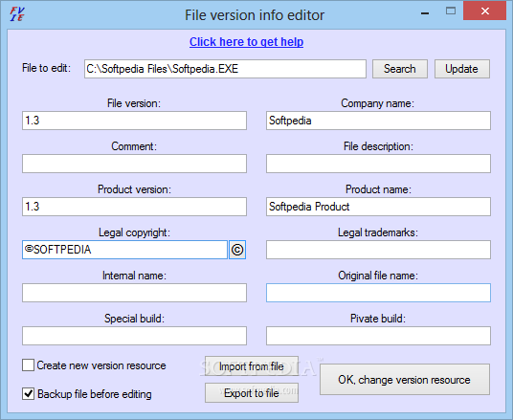Focus the File to edit path field
This screenshot has width=513, height=420.
click(x=225, y=69)
